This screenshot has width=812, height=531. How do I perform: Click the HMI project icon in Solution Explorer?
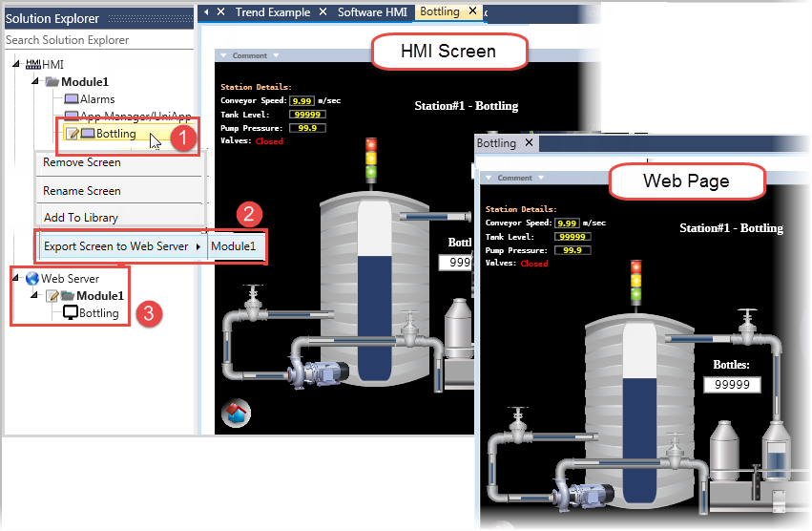click(x=33, y=64)
